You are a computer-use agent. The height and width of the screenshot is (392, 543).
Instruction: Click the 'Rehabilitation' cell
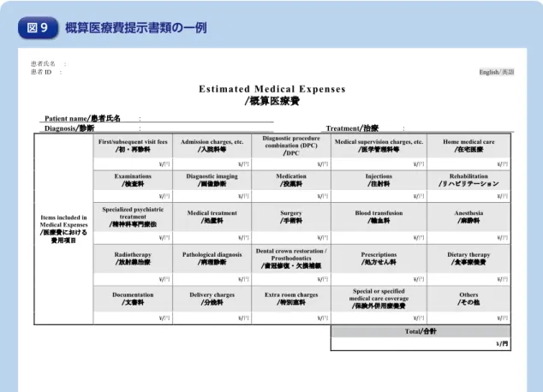point(468,180)
